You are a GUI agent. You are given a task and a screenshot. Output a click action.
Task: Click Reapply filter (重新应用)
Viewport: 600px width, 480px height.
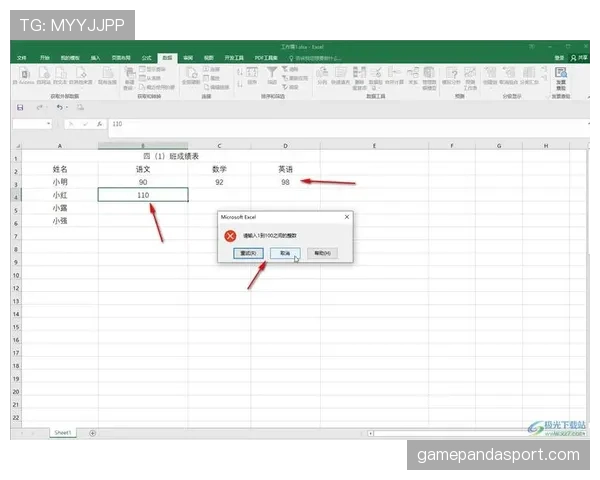(x=295, y=78)
